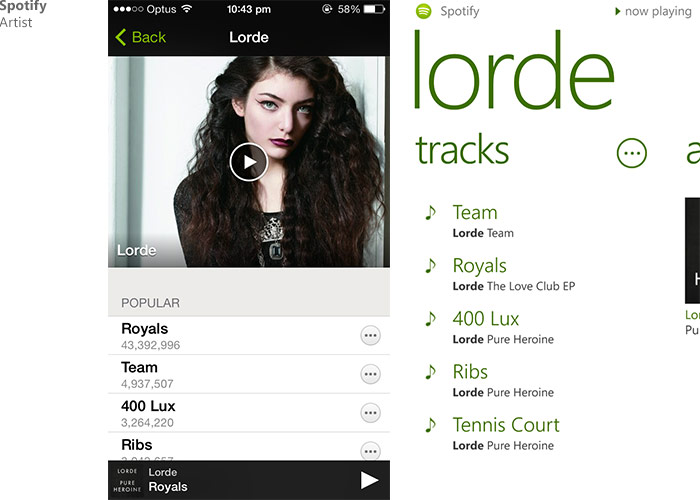Play Royals from the bottom mini player
The image size is (700, 500).
(369, 480)
